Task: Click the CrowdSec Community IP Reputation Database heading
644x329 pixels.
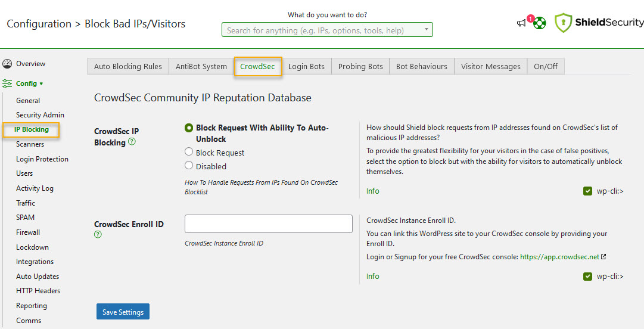Action: tap(203, 98)
